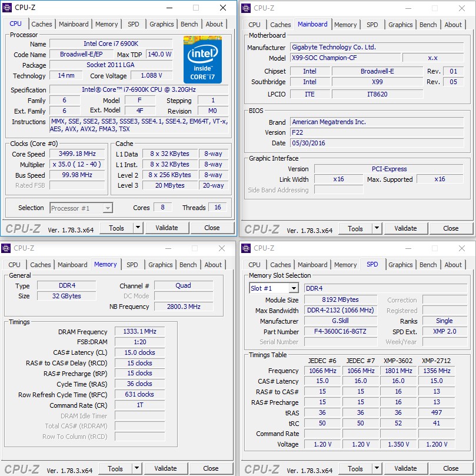
Task: Click the BIOS date '05/30/2016'
Action: click(377, 144)
